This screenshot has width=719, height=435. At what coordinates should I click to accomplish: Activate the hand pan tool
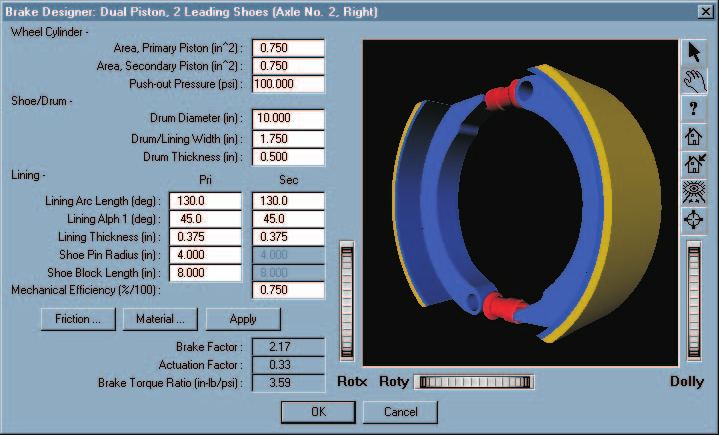click(694, 81)
